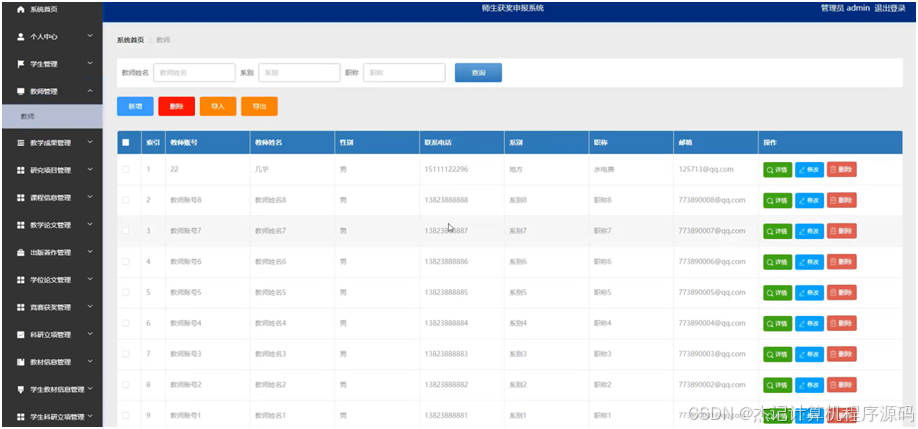Open the 竞赛获奖管理 menu label

click(x=50, y=307)
